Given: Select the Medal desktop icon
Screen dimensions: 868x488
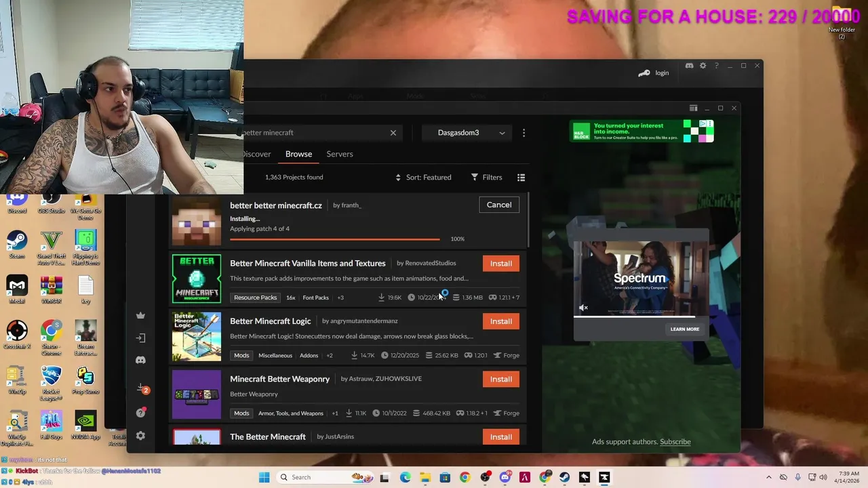Looking at the screenshot, I should (17, 290).
